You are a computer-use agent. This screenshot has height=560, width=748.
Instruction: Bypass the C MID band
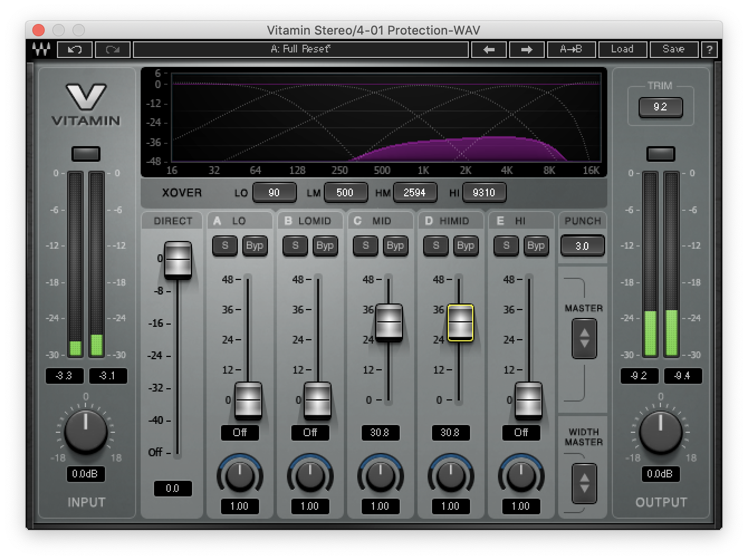pyautogui.click(x=395, y=245)
